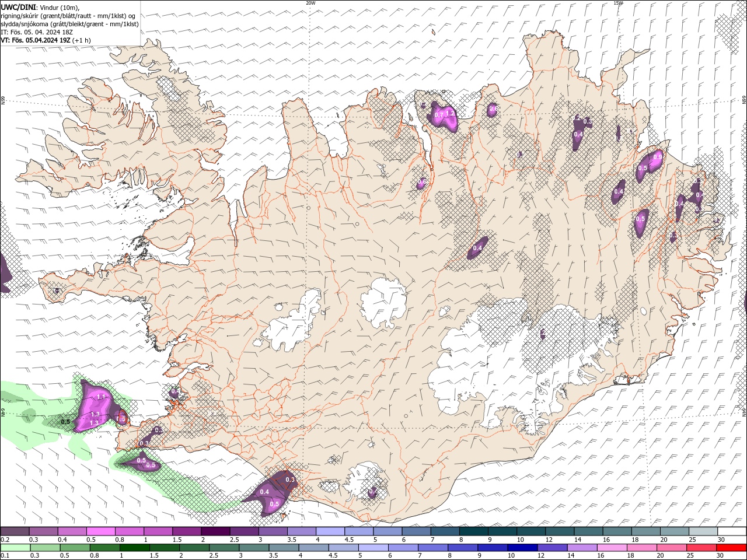The image size is (747, 560).
Task: Select the pale gray upper swatch between 25 and 30
Action: pos(703,531)
